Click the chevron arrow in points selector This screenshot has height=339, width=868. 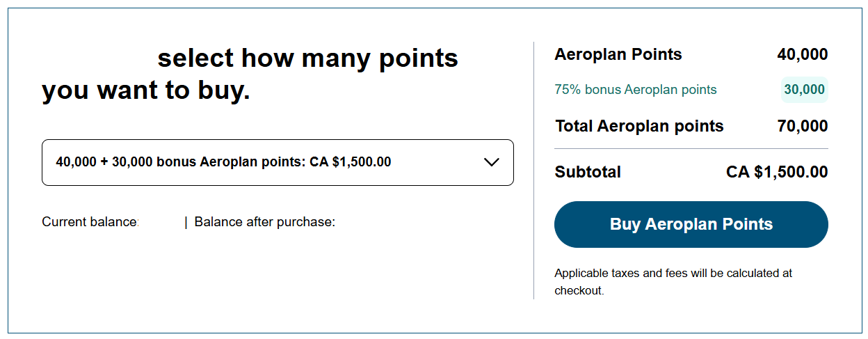coord(491,162)
